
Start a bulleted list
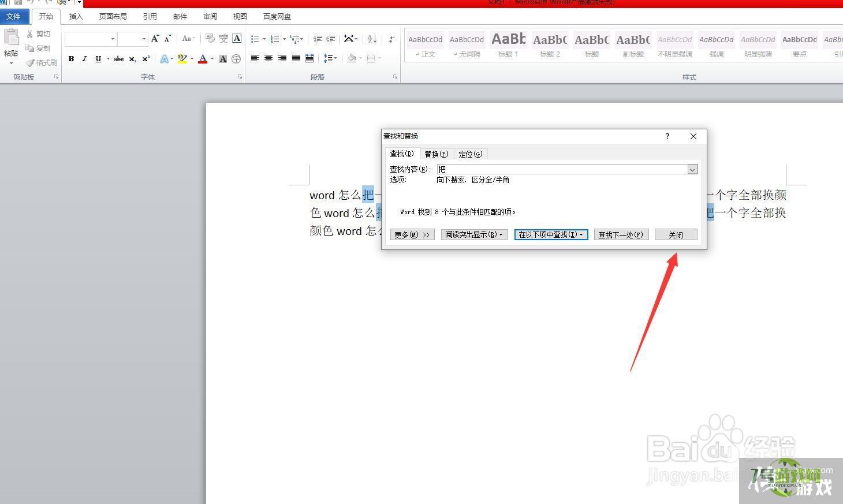(x=255, y=39)
